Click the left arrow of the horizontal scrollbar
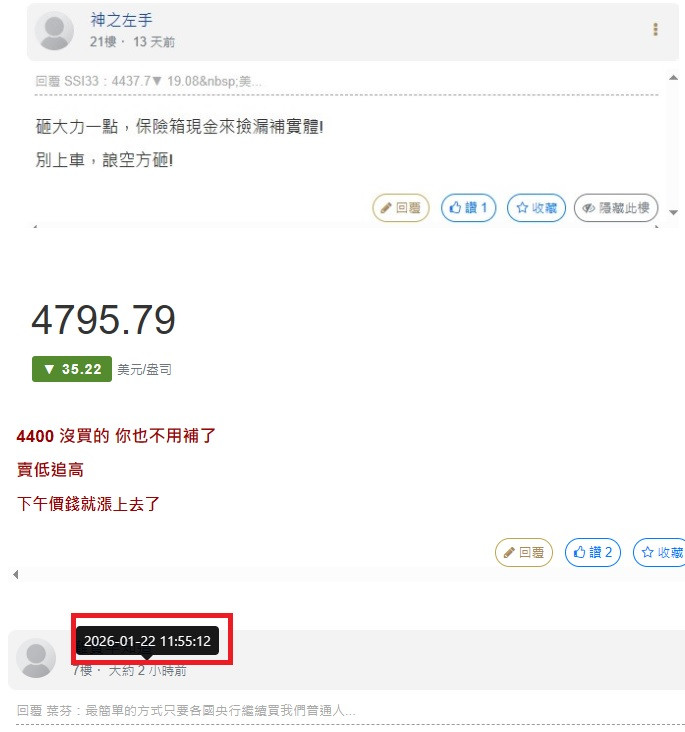 16,574
